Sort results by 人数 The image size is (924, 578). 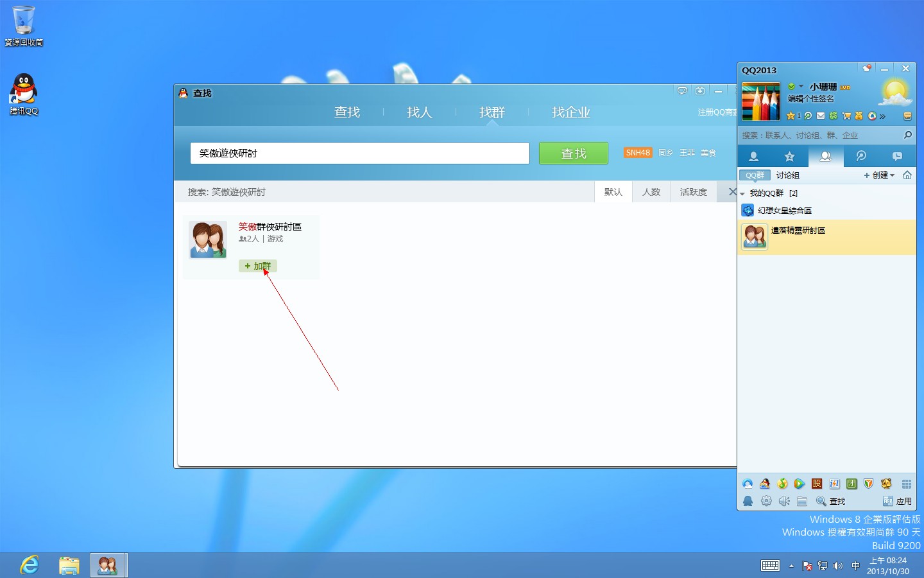(x=651, y=192)
